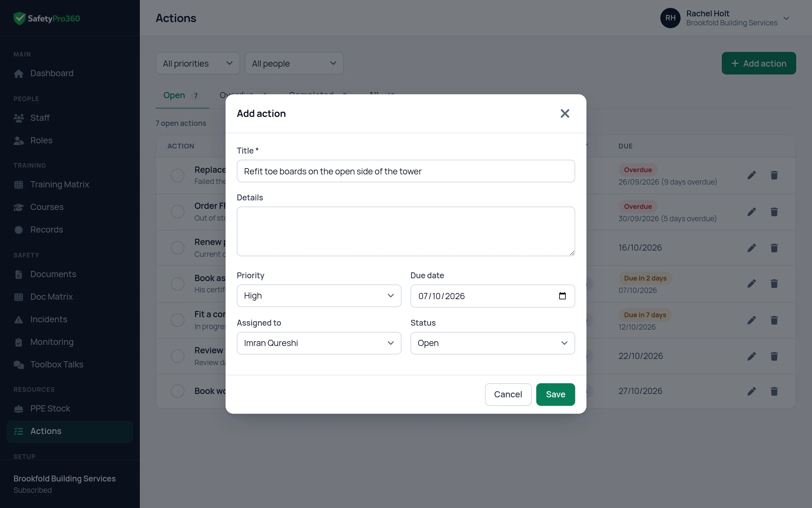Tick the circle for the Fit a row
The image size is (812, 508).
pos(178,320)
